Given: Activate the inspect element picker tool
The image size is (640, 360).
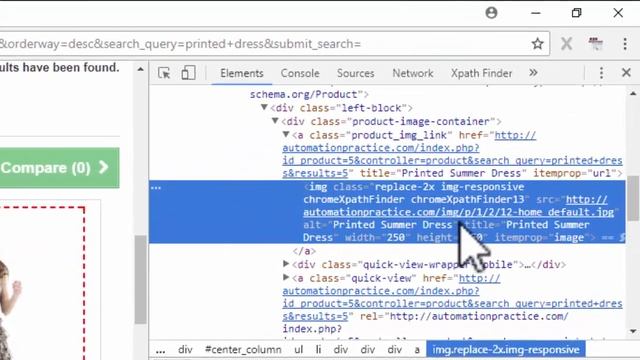Looking at the screenshot, I should coord(164,73).
